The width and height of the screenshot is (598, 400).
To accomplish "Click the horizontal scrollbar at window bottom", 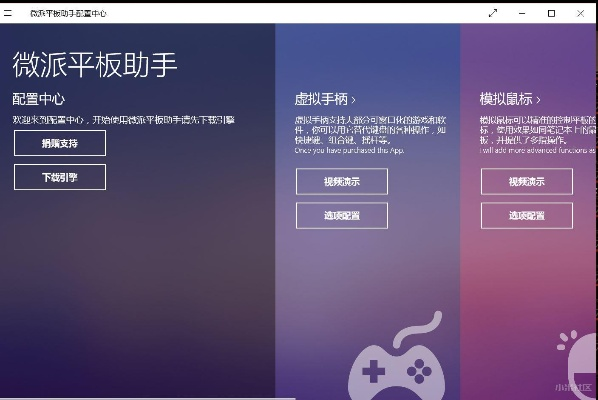I will [148, 398].
